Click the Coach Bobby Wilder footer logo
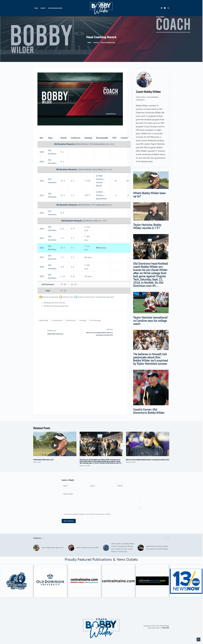This screenshot has height=644, width=203. 101,628
